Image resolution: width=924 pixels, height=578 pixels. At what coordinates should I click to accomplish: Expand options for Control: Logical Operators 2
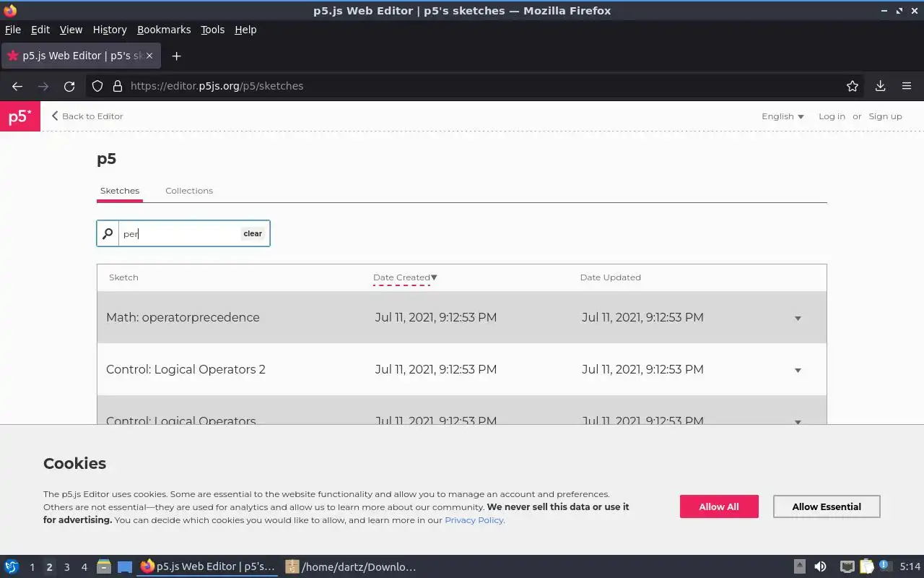(798, 370)
